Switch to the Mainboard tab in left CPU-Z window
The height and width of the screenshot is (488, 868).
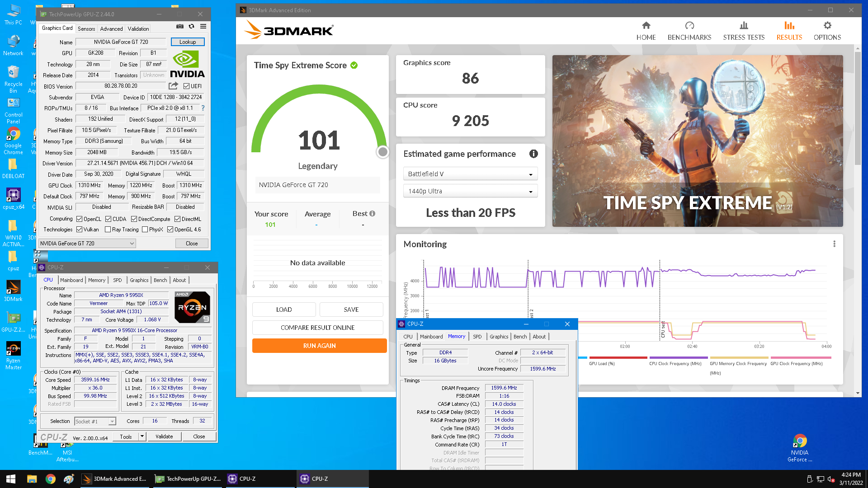tap(71, 280)
